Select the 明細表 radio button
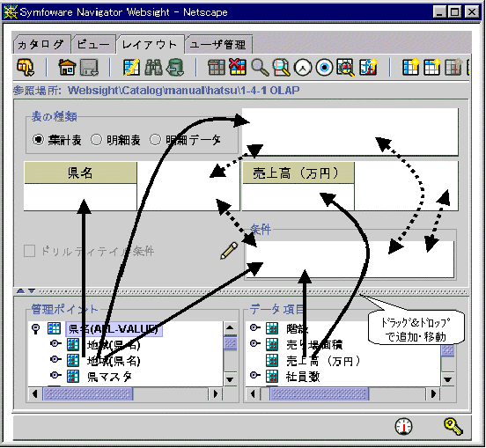The height and width of the screenshot is (448, 486). tap(97, 140)
